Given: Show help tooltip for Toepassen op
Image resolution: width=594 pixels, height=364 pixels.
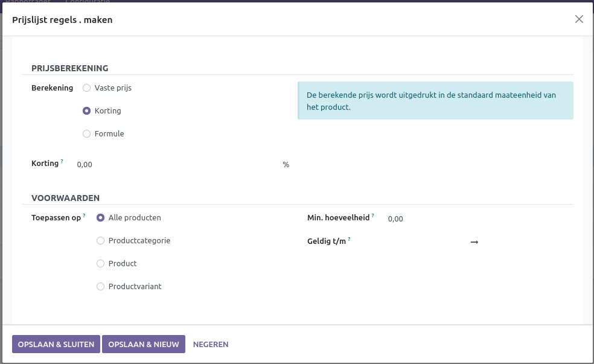Looking at the screenshot, I should click(x=84, y=216).
